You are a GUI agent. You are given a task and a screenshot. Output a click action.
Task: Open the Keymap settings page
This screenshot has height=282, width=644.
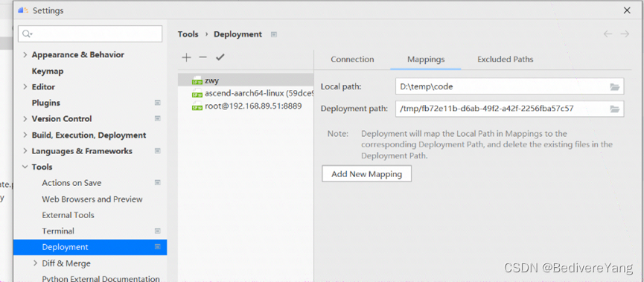(48, 71)
